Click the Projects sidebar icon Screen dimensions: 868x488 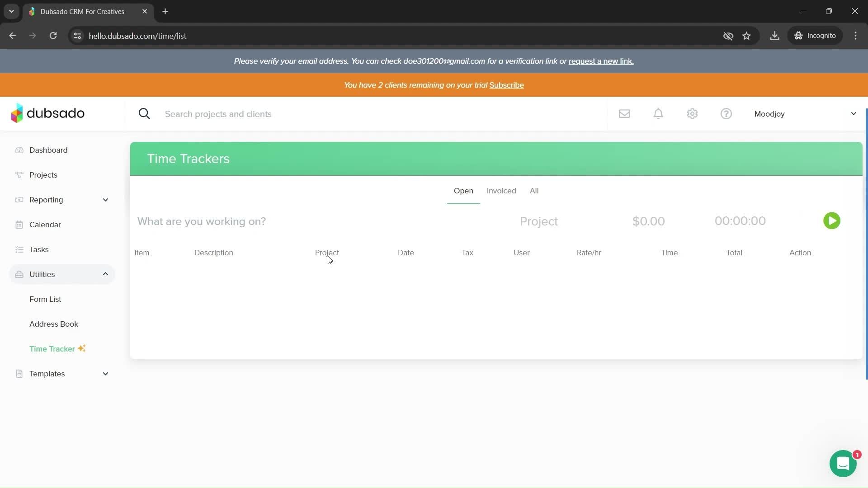click(19, 175)
